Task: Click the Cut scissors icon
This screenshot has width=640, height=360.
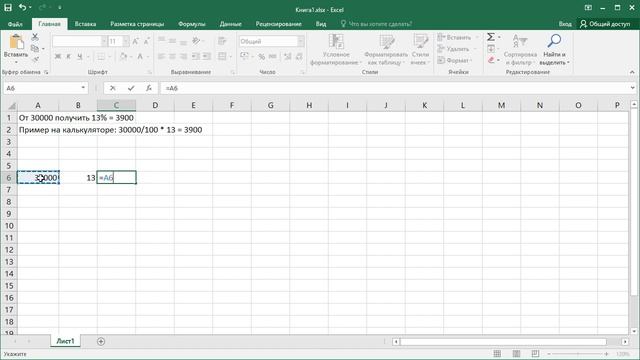Action: [x=35, y=38]
